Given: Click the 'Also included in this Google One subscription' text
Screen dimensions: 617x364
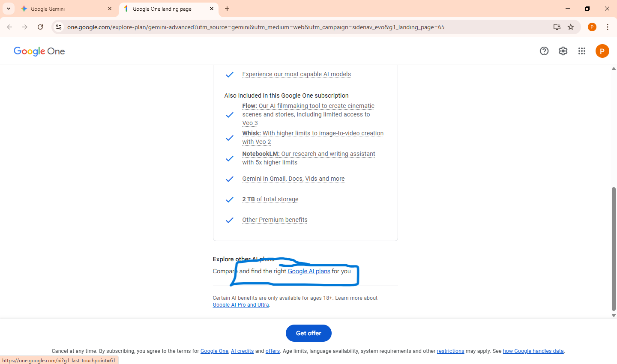Looking at the screenshot, I should [286, 95].
